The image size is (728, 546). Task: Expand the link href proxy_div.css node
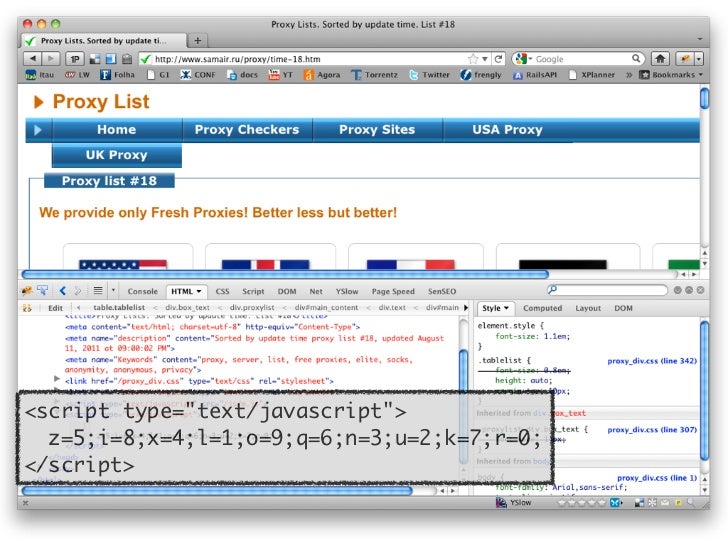click(57, 379)
